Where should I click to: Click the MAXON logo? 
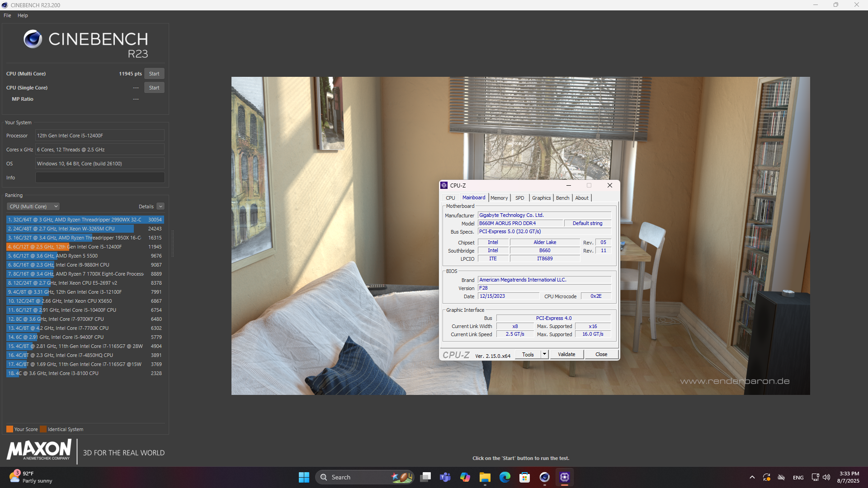pos(39,450)
